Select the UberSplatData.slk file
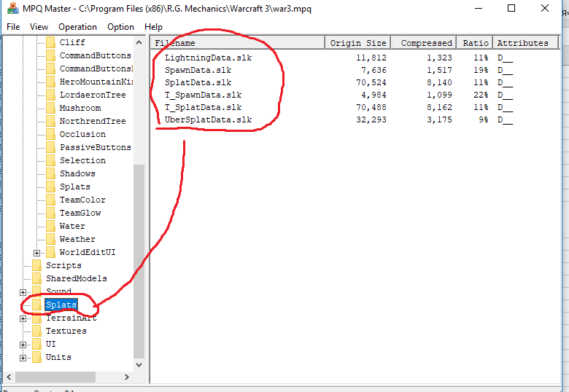 coord(209,119)
